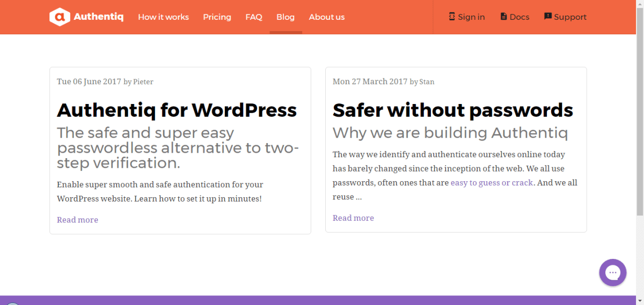Click Read more under Safer without passwords

click(353, 218)
